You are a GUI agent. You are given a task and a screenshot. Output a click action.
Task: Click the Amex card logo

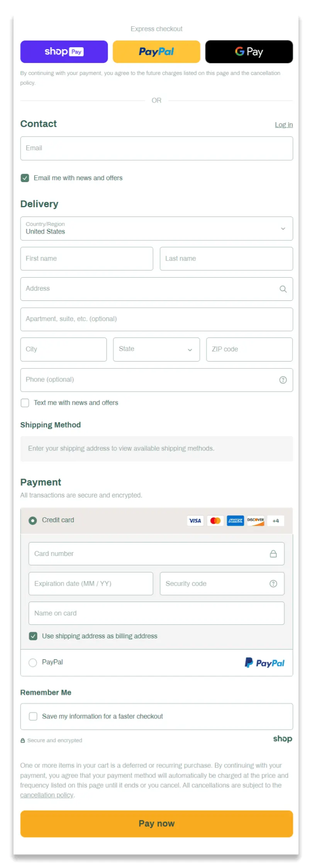[235, 520]
